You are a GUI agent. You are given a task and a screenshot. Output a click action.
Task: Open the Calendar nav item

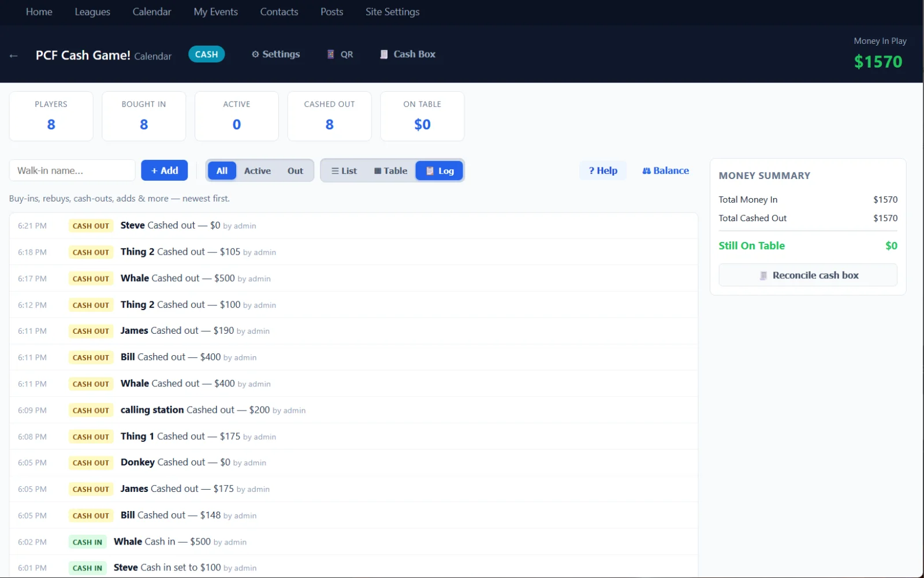click(152, 12)
